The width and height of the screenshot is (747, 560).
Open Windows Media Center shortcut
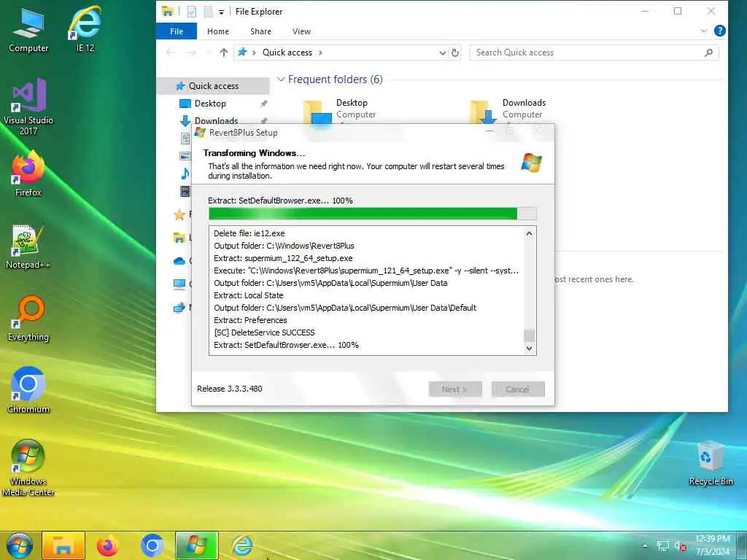28,467
